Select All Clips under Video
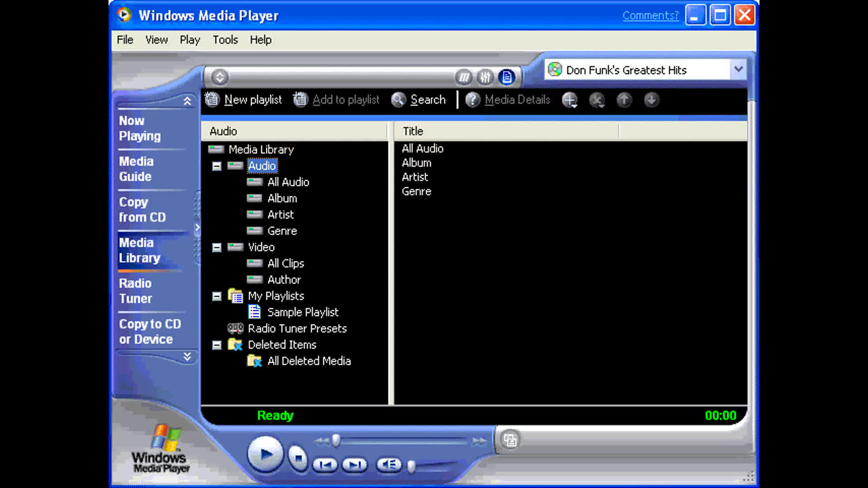 [x=286, y=263]
